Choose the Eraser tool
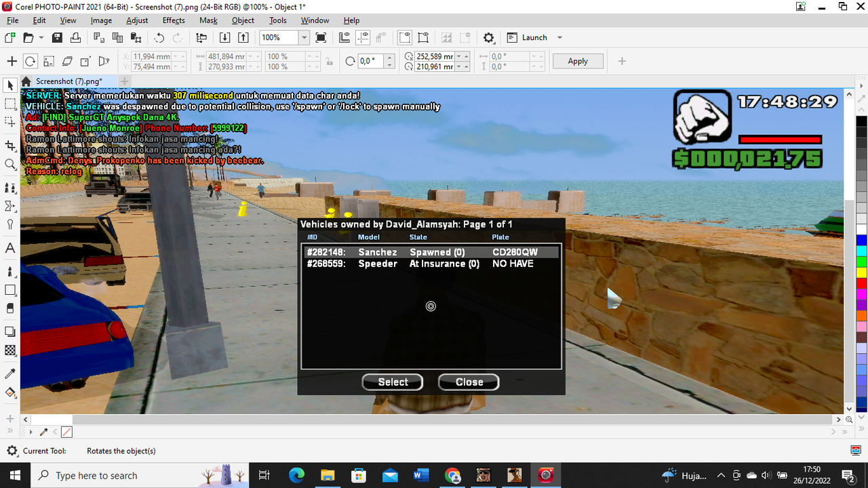 tap(10, 308)
